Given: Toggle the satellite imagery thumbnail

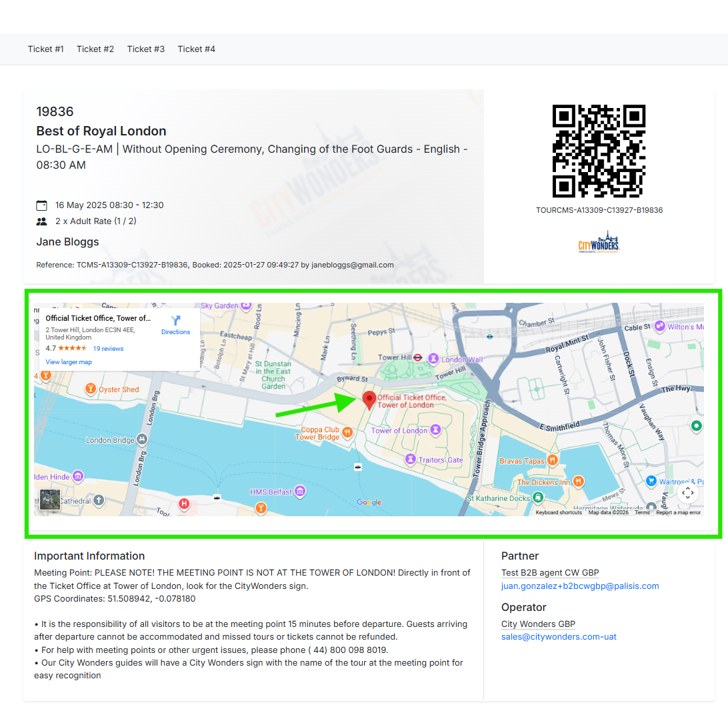Looking at the screenshot, I should tap(50, 500).
